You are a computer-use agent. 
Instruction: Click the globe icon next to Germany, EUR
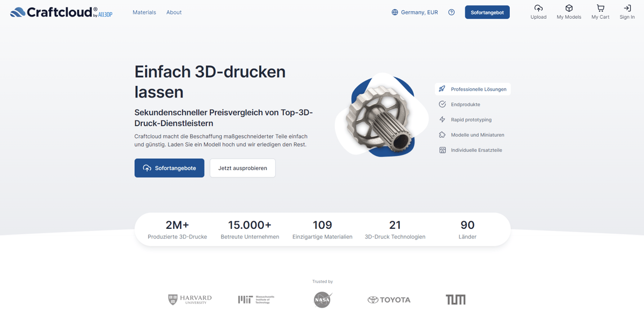[x=395, y=12]
